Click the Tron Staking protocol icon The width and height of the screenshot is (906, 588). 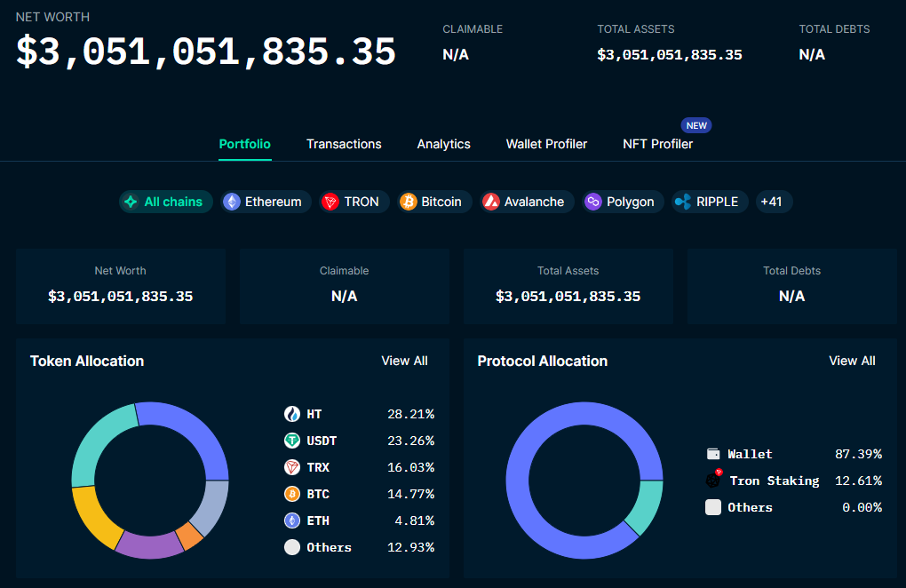(713, 481)
